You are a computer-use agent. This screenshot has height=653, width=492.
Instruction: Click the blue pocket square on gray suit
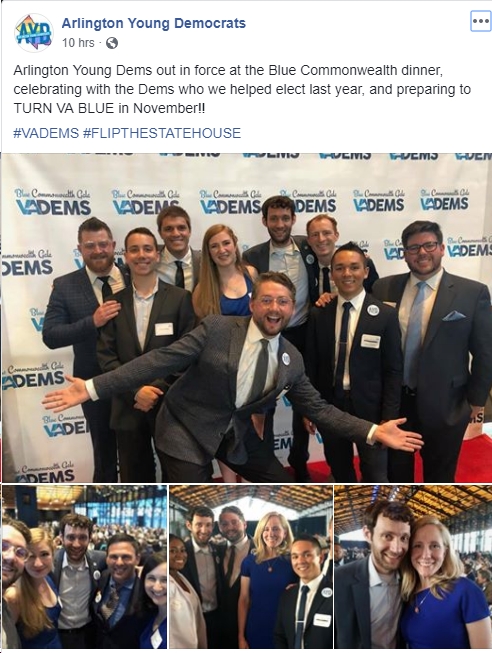pos(453,316)
